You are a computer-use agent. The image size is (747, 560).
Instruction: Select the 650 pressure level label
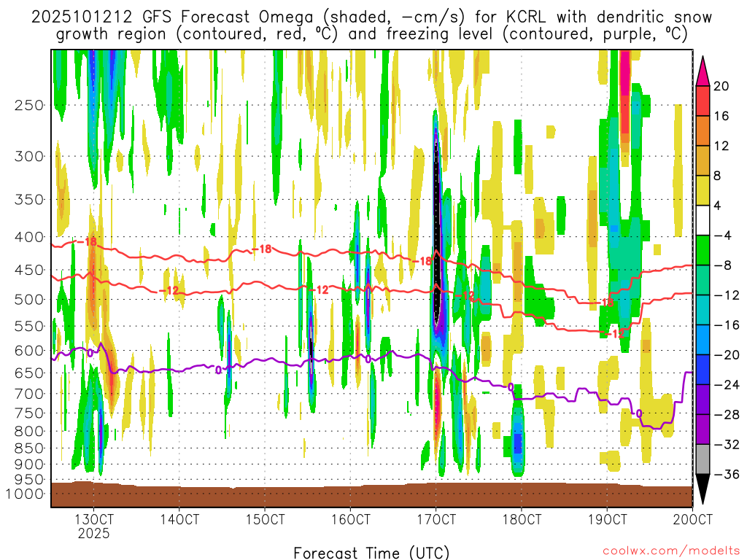29,373
